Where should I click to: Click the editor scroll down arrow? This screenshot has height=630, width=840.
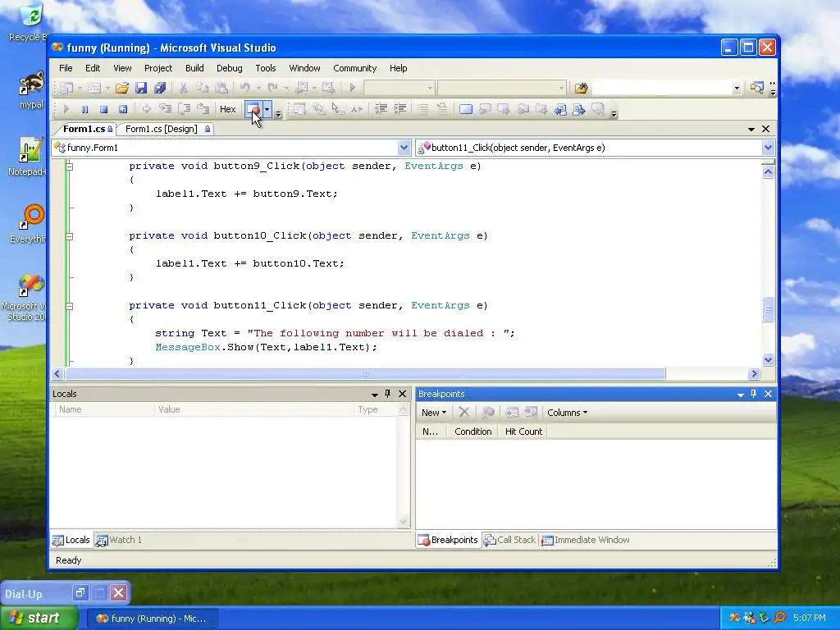768,360
